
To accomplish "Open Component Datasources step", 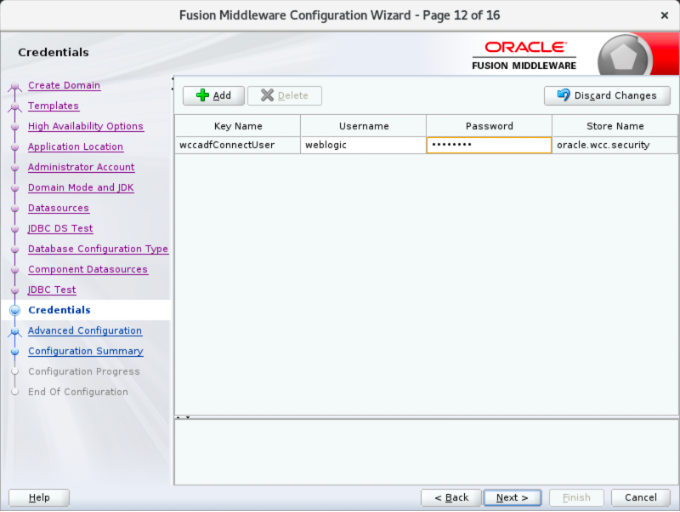I will 88,269.
